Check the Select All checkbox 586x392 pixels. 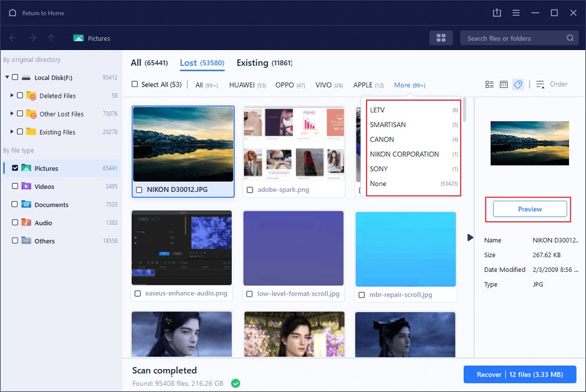click(135, 85)
